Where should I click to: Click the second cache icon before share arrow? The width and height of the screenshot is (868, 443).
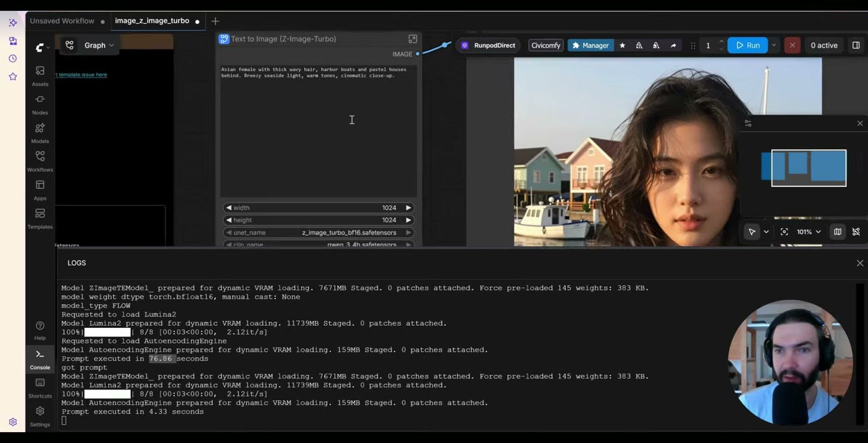tap(656, 45)
